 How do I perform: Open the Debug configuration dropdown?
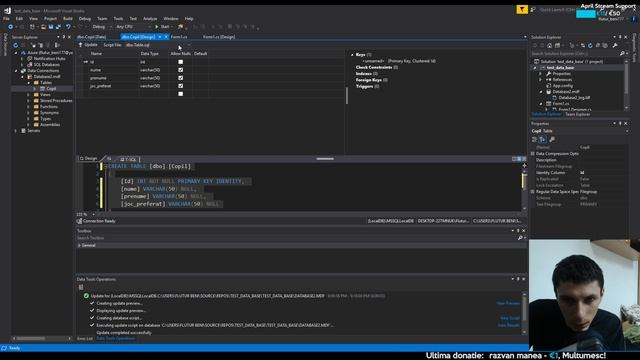(102, 27)
